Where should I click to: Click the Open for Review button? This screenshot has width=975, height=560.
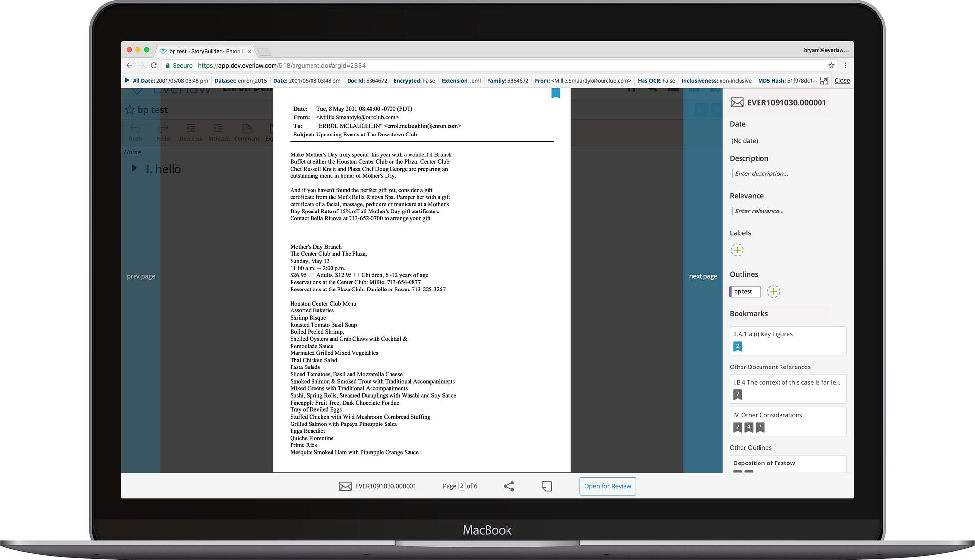tap(607, 486)
